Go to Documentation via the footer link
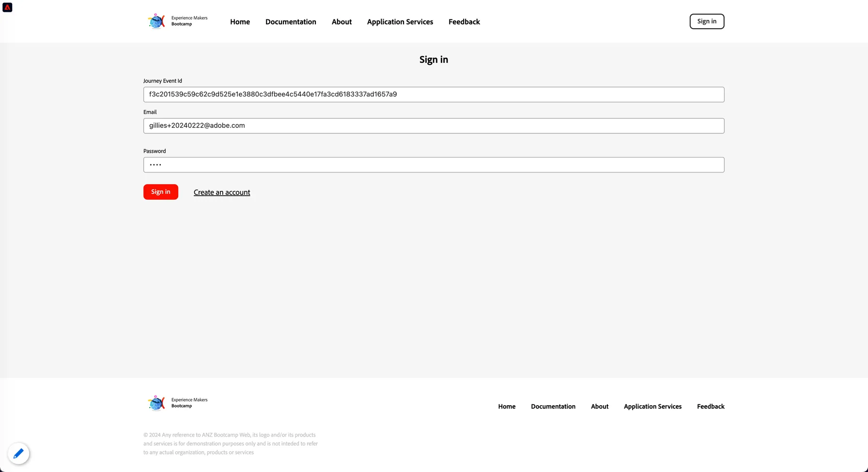Image resolution: width=868 pixels, height=472 pixels. click(x=553, y=407)
